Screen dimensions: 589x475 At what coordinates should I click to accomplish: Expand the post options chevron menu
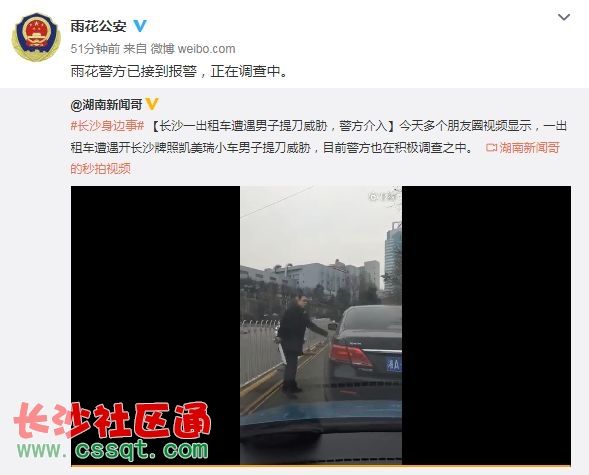coord(564,17)
